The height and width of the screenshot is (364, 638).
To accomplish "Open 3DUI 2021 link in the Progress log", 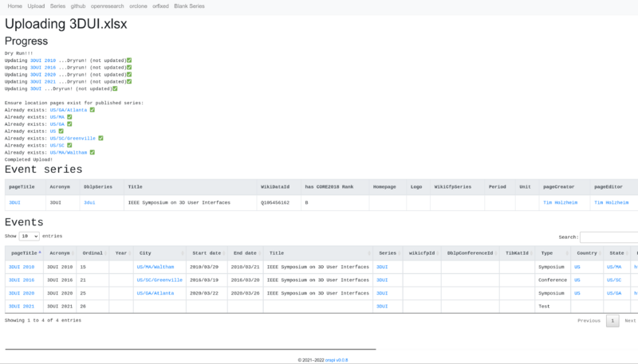I will click(43, 82).
